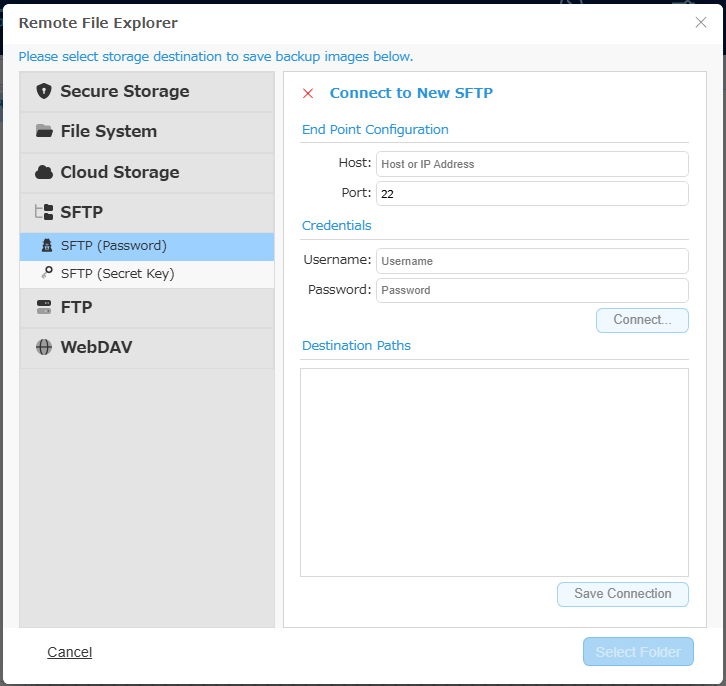Screen dimensions: 726x686
Task: Open the Secure Storage section
Action: 147,92
